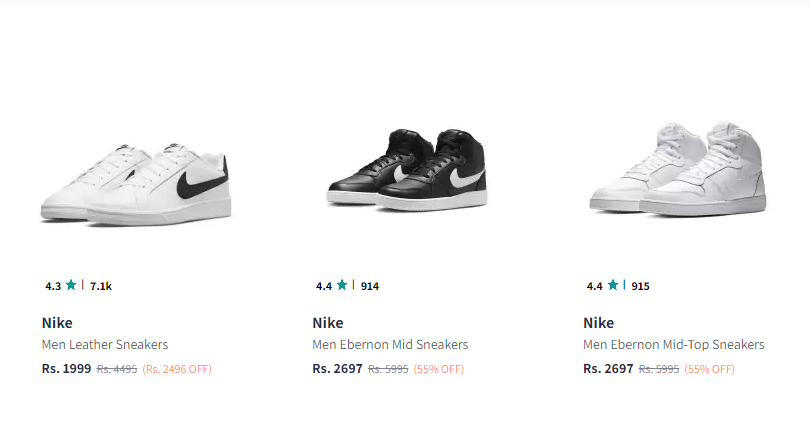Click the star icon beside 4.3 rating
810x426 pixels.
(x=71, y=285)
